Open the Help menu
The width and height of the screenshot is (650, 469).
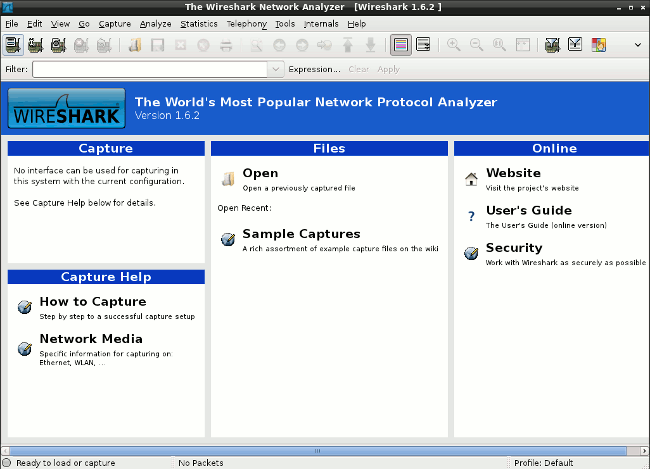[357, 24]
